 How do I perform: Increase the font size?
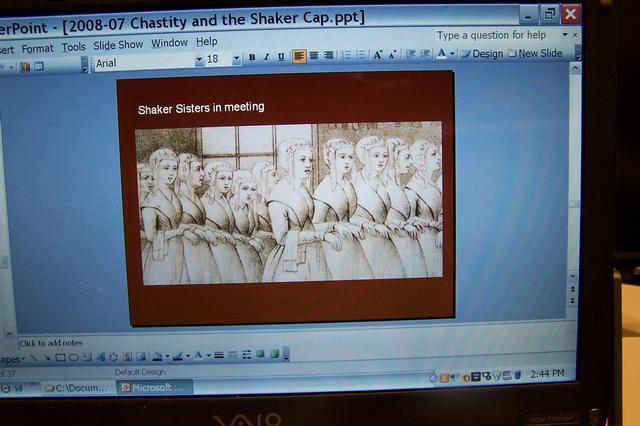pyautogui.click(x=378, y=55)
